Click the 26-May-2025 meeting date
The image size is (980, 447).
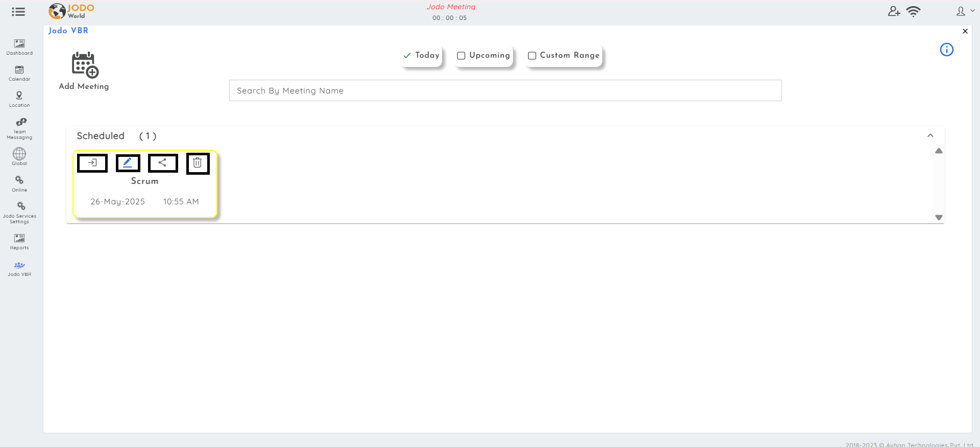tap(117, 202)
